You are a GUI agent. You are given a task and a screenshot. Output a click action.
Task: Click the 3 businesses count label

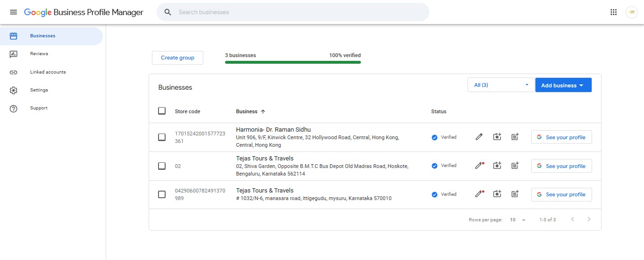(241, 55)
